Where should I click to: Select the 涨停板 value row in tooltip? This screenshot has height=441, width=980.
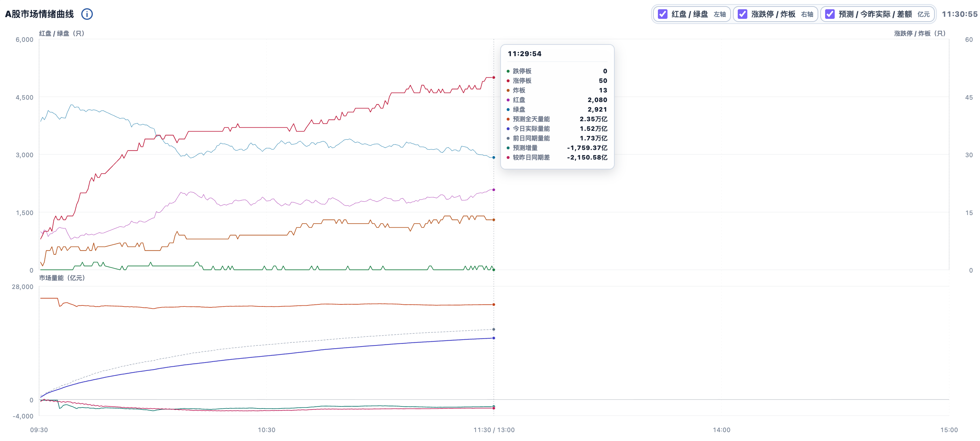558,80
